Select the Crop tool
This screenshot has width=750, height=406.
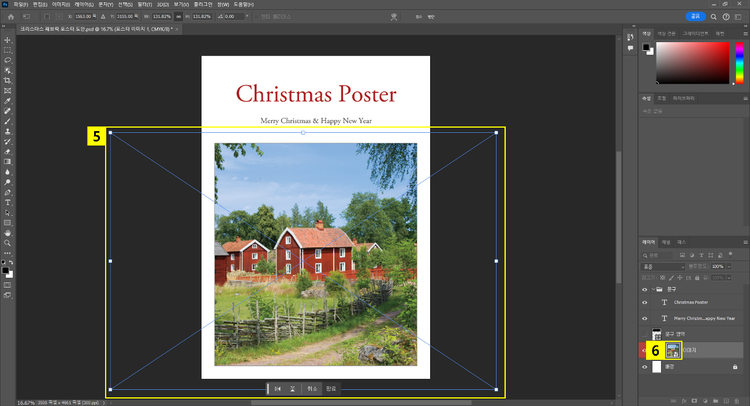tap(8, 80)
